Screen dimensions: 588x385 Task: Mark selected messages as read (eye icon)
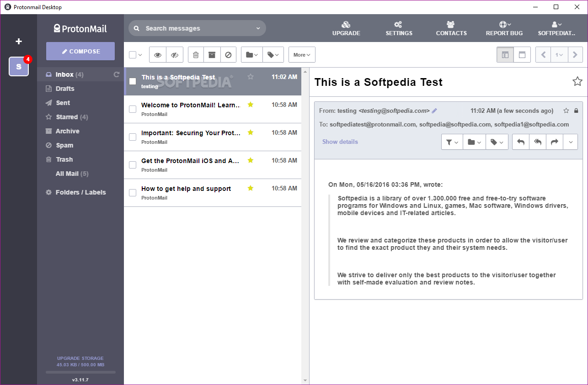(157, 54)
